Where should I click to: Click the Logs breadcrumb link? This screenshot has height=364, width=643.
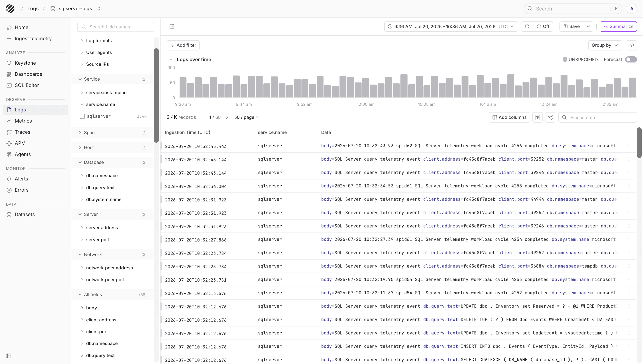33,9
